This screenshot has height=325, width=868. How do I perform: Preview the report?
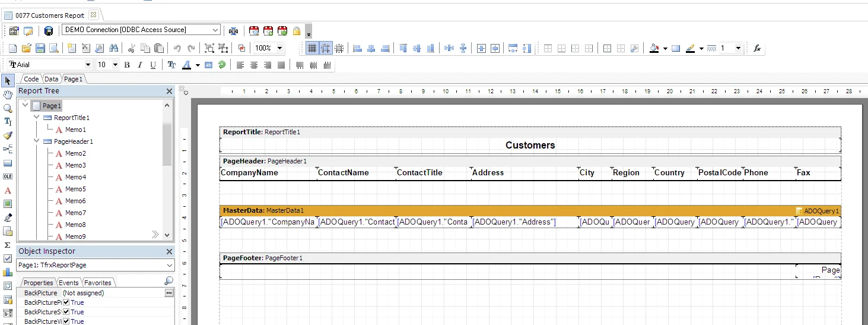pyautogui.click(x=54, y=48)
